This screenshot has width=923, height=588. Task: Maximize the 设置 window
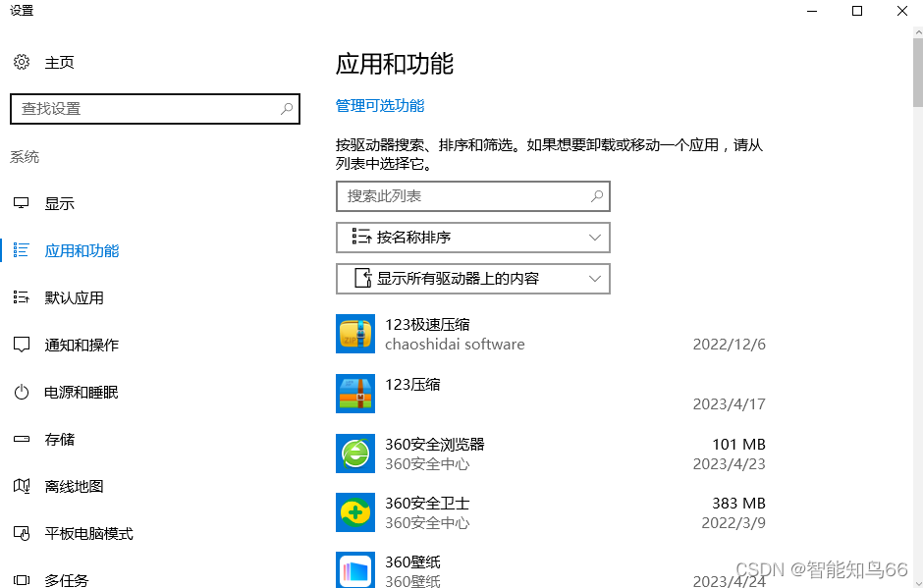coord(857,11)
